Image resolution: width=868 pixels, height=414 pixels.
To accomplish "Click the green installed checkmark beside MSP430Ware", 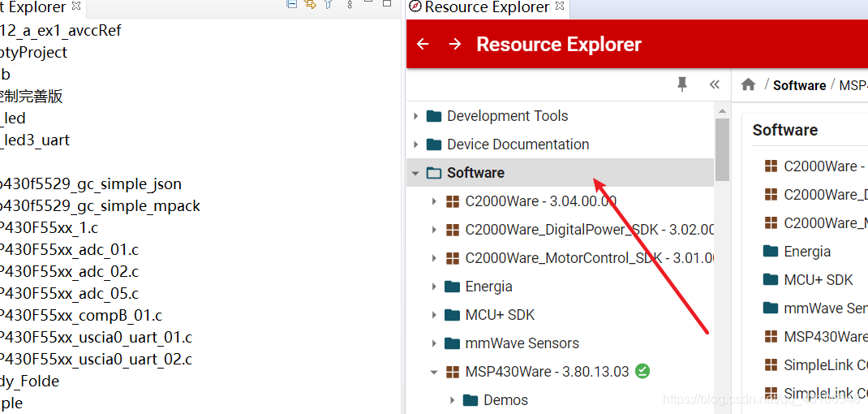I will [642, 371].
